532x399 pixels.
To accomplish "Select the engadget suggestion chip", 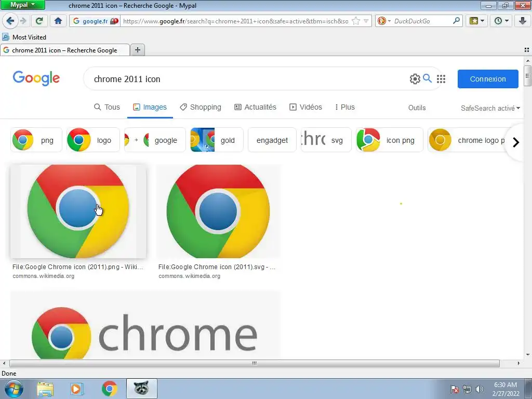I will click(x=272, y=140).
